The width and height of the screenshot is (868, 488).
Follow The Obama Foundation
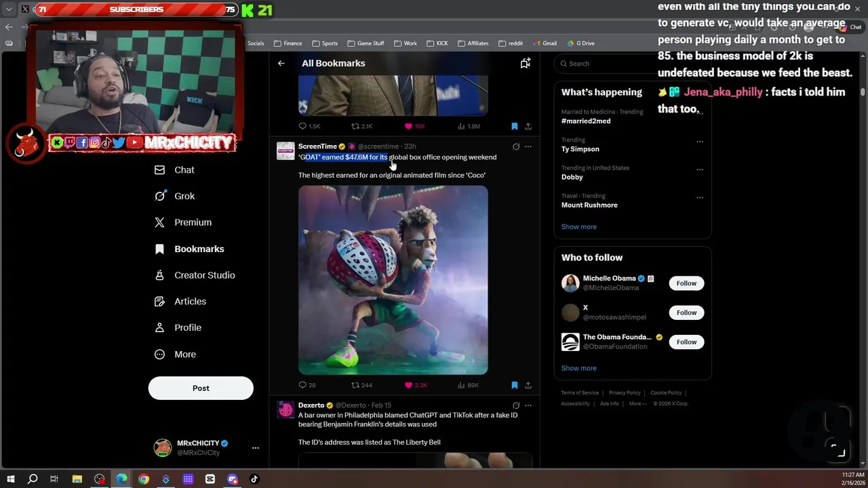tap(686, 342)
